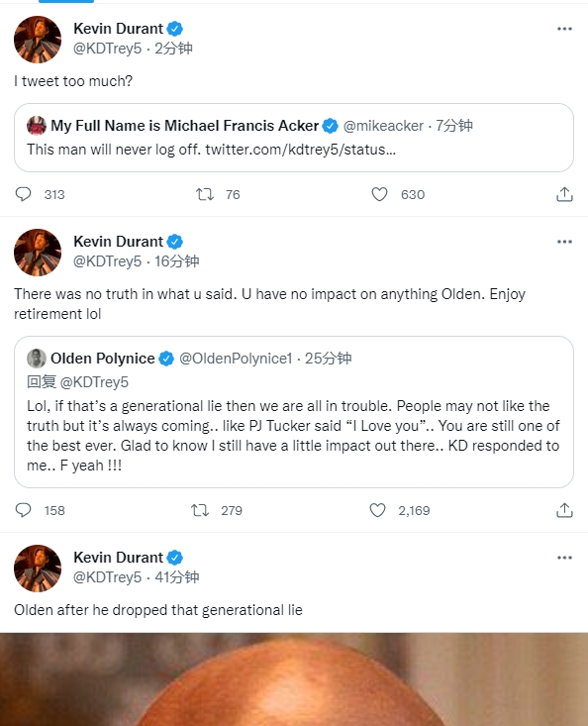Open the quoted Olden Polynice tweet
The height and width of the screenshot is (726, 588).
pos(294,412)
